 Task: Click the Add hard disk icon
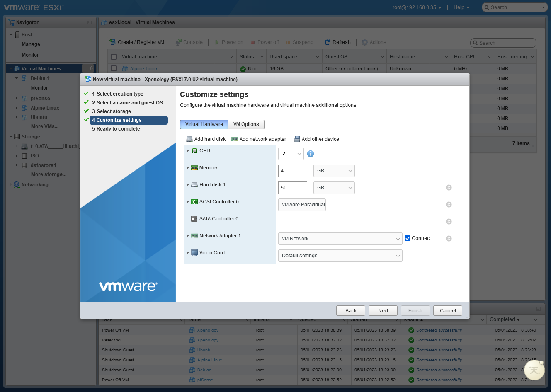189,139
